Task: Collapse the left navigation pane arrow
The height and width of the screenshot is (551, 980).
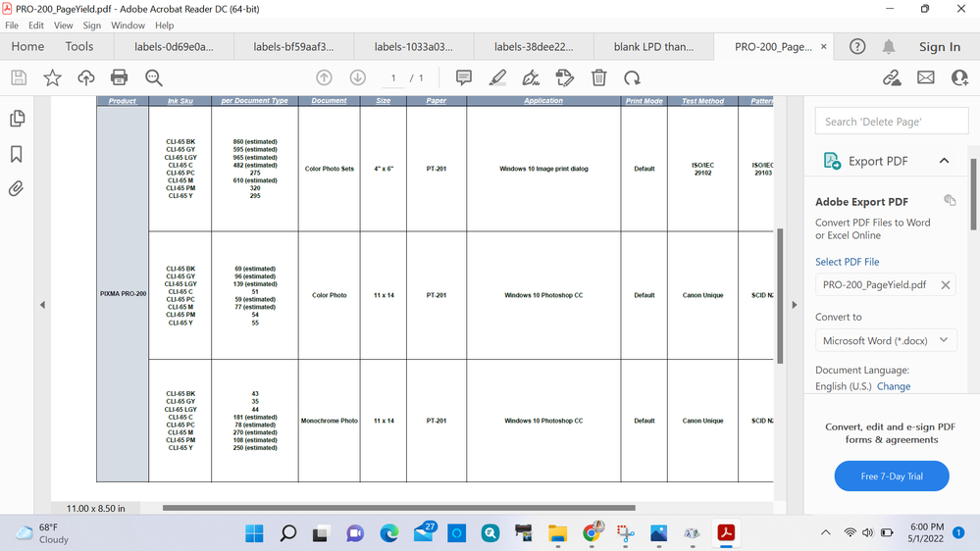Action: [42, 305]
